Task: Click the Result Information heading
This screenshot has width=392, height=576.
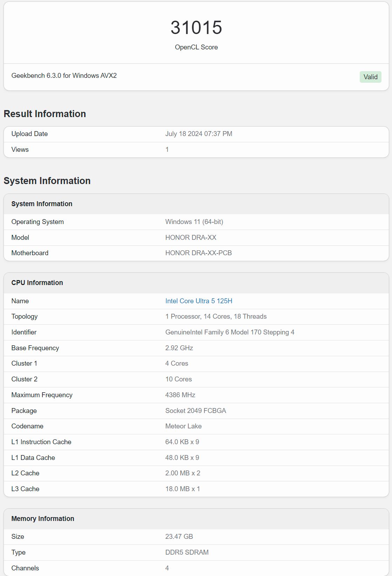Action: (45, 114)
